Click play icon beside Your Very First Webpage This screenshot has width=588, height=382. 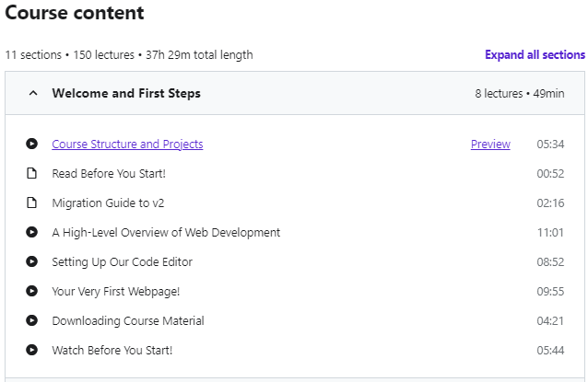tap(32, 291)
